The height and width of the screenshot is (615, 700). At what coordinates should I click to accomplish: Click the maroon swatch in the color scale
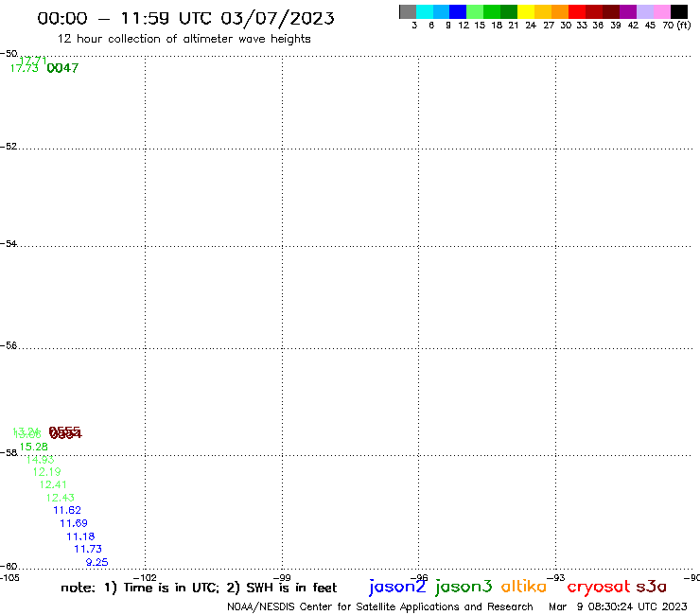(611, 11)
